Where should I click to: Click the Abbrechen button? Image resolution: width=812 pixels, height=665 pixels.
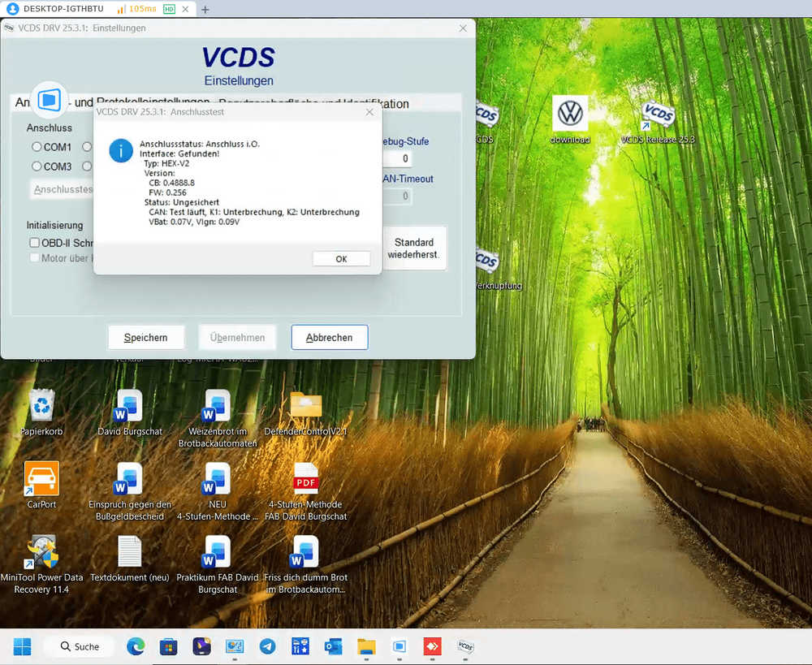click(x=329, y=338)
